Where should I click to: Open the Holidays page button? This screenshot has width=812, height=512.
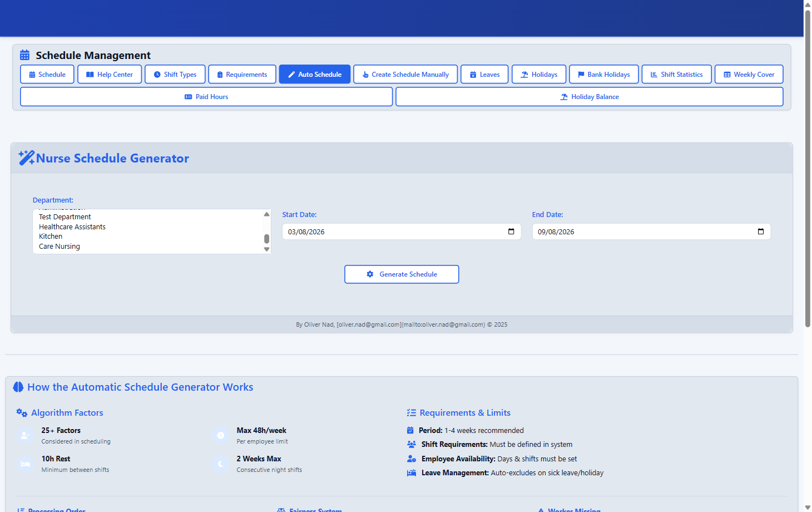pyautogui.click(x=539, y=75)
